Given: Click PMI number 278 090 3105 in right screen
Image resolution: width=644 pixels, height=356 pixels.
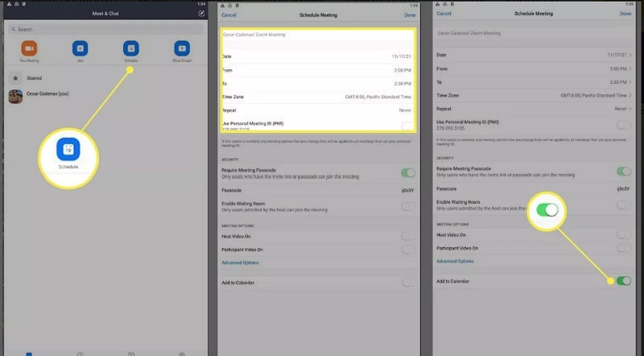Looking at the screenshot, I should (451, 128).
